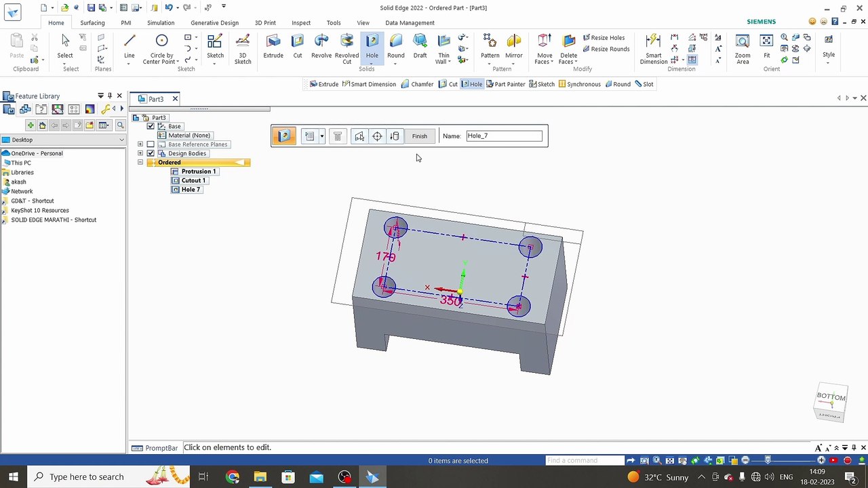Switch to the Surfacing ribbon tab
Image resolution: width=868 pixels, height=488 pixels.
tap(92, 22)
